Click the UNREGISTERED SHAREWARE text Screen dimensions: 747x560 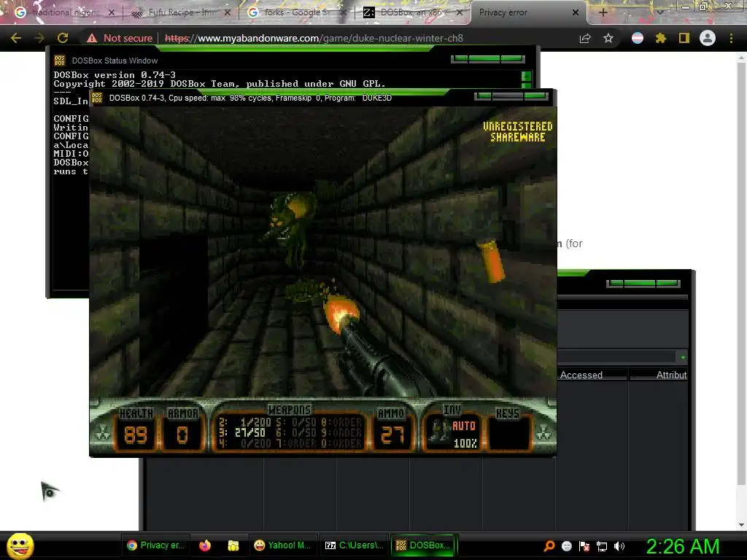pos(517,132)
